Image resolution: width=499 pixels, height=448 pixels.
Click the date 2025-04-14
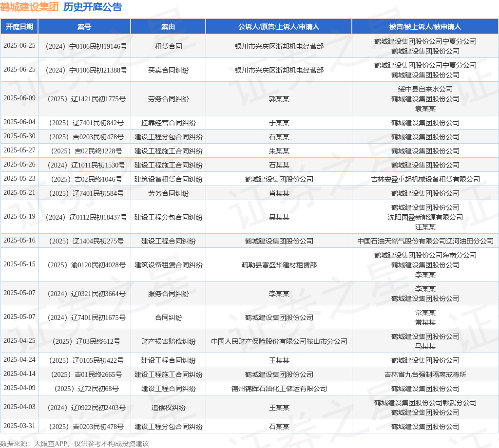pos(19,373)
